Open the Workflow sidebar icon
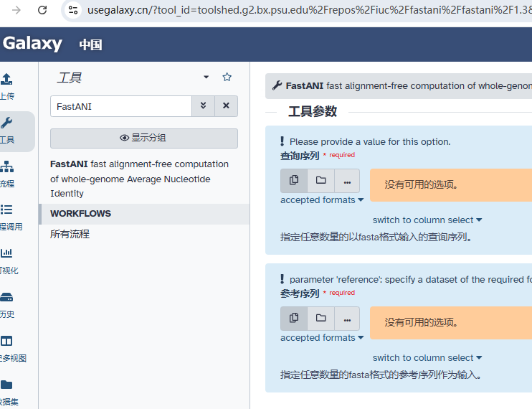Image resolution: width=532 pixels, height=409 pixels. (x=6, y=166)
